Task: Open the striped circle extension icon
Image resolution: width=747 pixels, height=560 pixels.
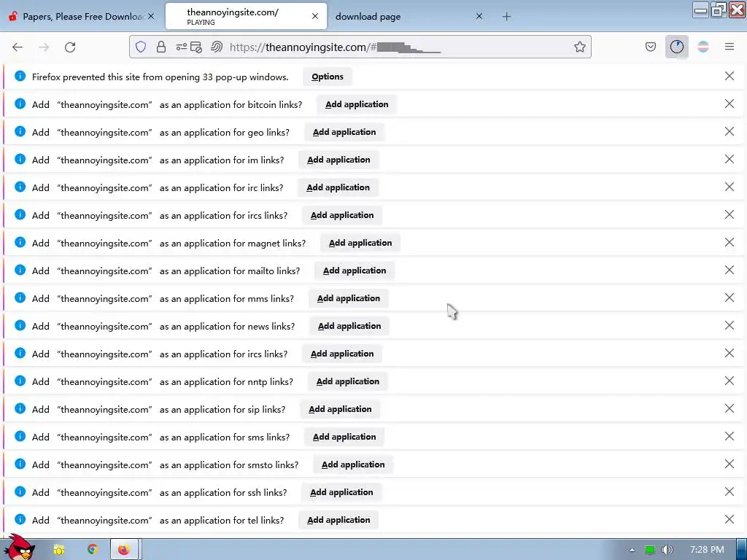Action: tap(703, 47)
